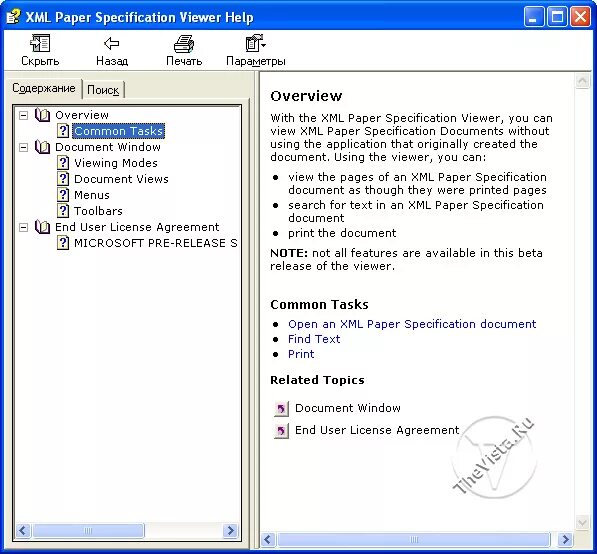Screen dimensions: 597x554
Task: Collapse the Overview tree node
Action: pyautogui.click(x=23, y=115)
